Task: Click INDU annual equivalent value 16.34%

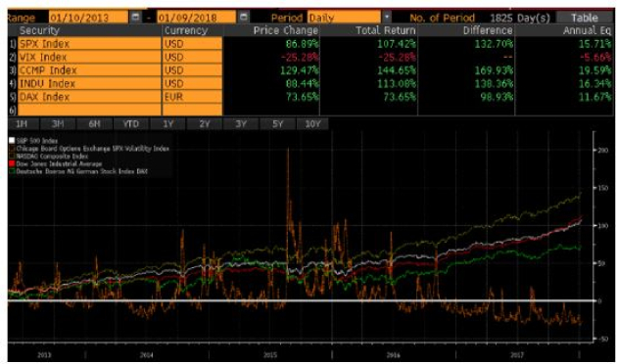Action: click(x=595, y=84)
